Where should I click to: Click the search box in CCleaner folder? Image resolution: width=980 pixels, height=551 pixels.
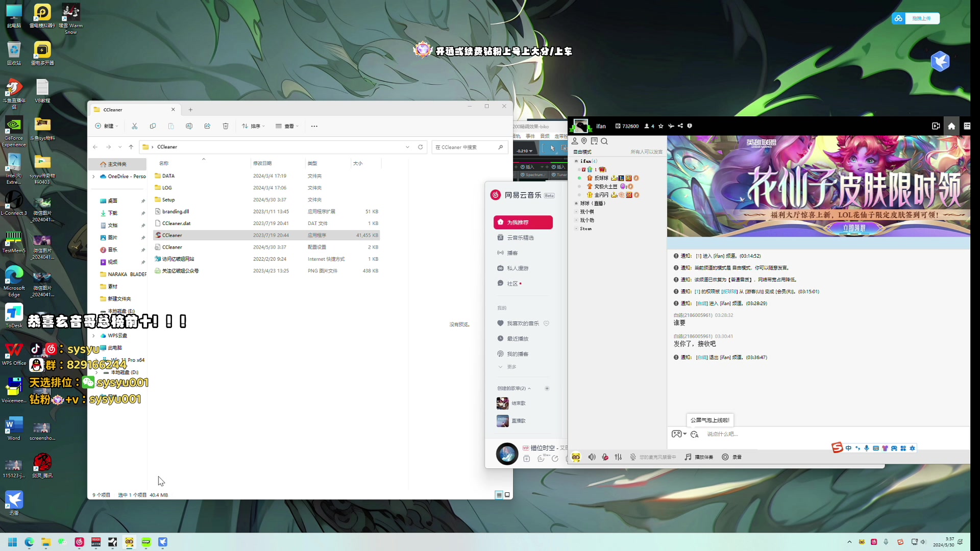[470, 147]
